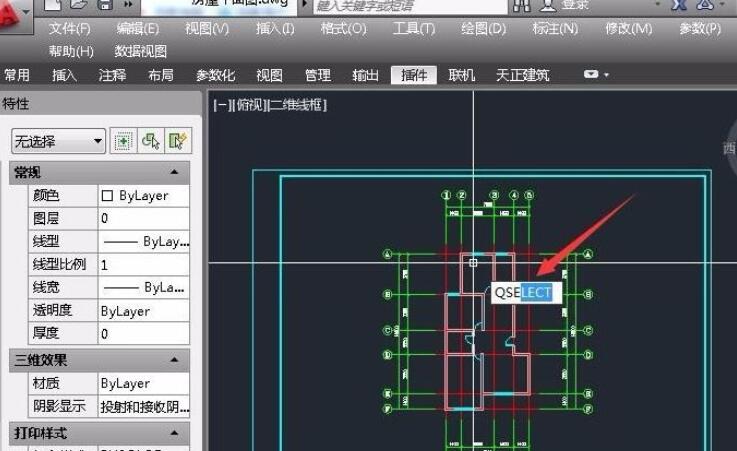Screen dimensions: 737x451
Task: Click the 俯视 view control label
Action: point(249,105)
